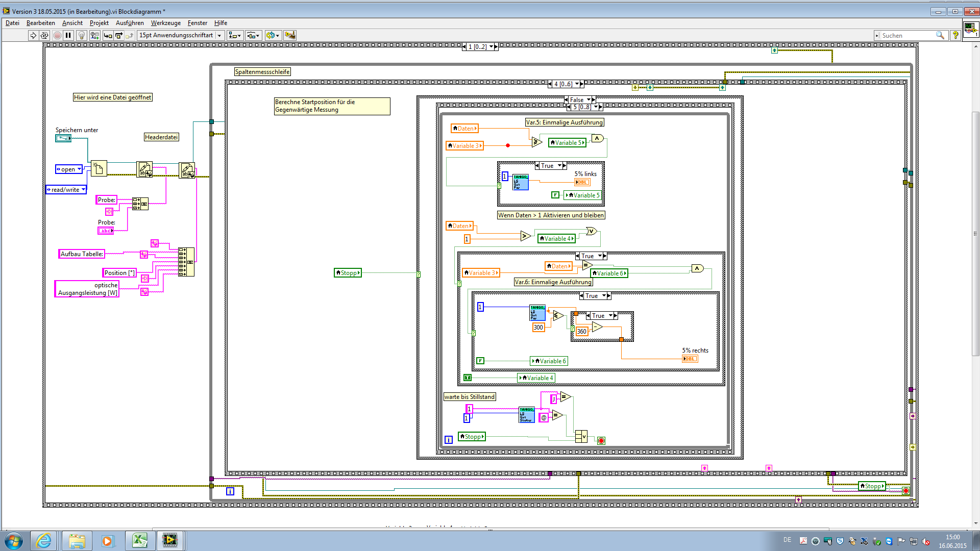980x551 pixels.
Task: Click the Run arrow button
Action: (x=33, y=35)
